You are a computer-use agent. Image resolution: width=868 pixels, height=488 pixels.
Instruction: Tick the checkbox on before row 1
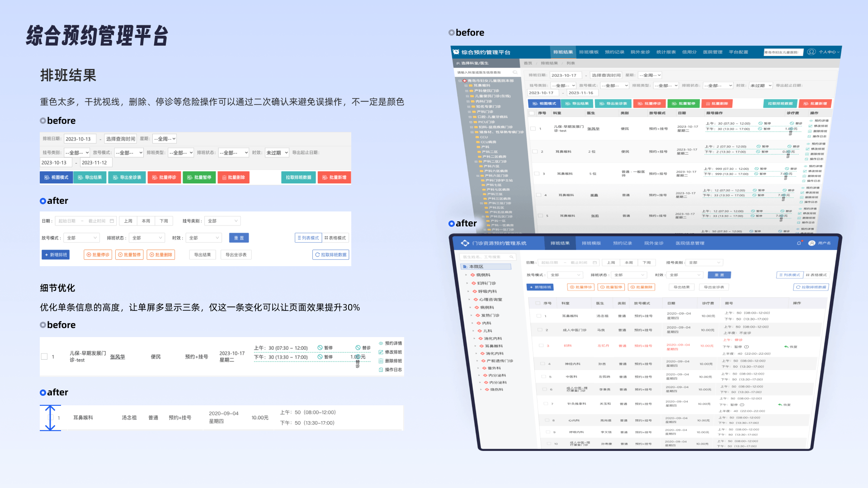(x=44, y=357)
